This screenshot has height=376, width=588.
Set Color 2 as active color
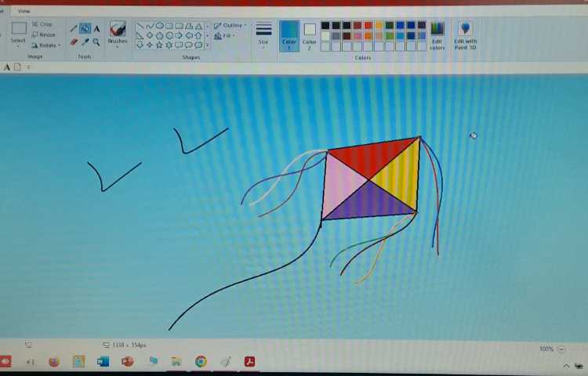[310, 35]
